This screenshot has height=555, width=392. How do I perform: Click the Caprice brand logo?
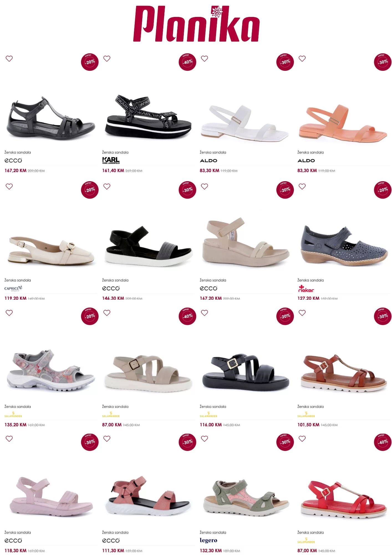(x=13, y=289)
